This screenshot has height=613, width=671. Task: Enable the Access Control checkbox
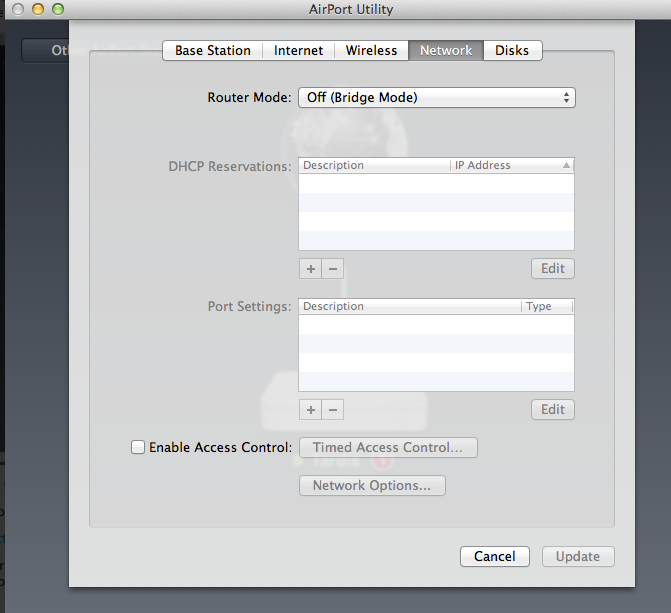click(x=138, y=447)
